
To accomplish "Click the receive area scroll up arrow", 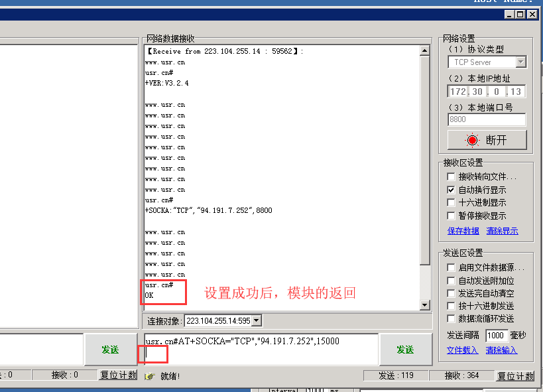I will tap(425, 50).
